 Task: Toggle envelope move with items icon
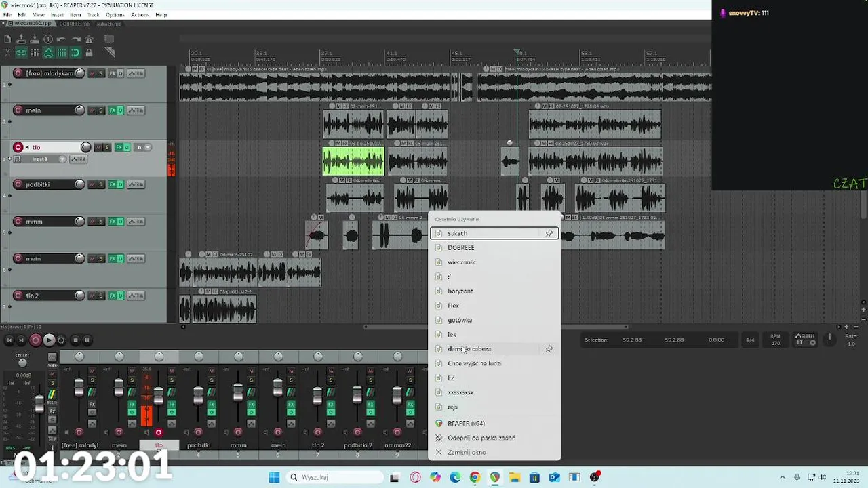pos(48,52)
